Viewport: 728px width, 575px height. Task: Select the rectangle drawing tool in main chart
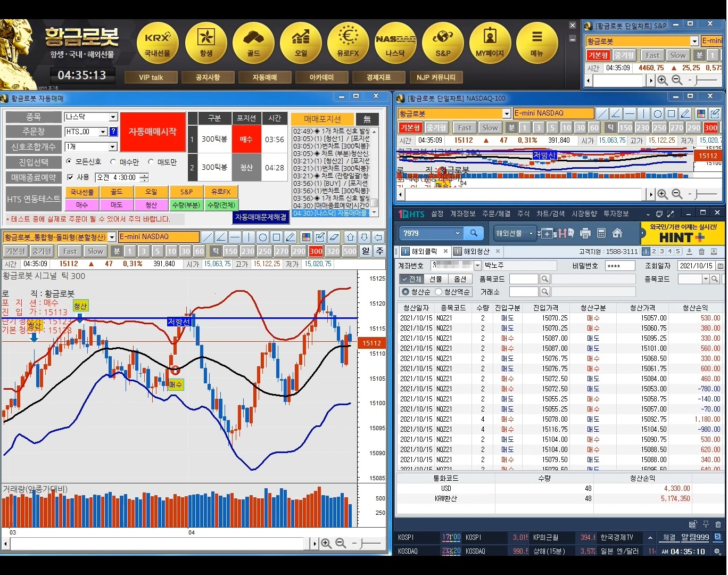276,237
